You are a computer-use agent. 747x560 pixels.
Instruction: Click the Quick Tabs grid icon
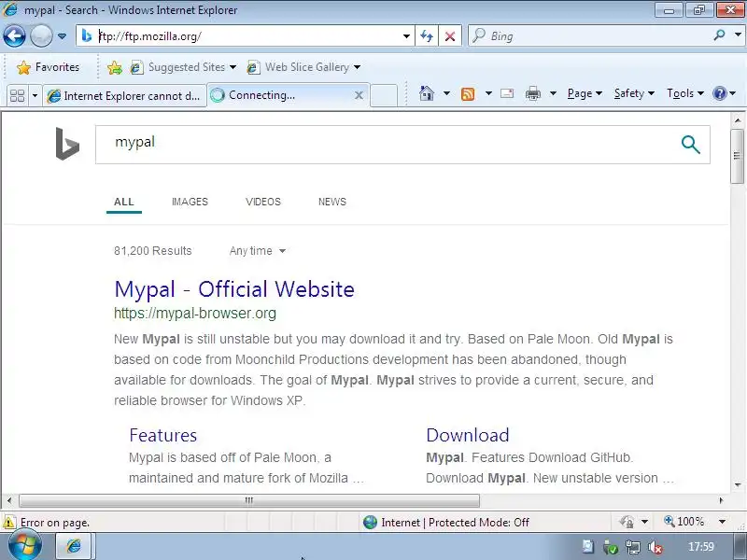[17, 96]
